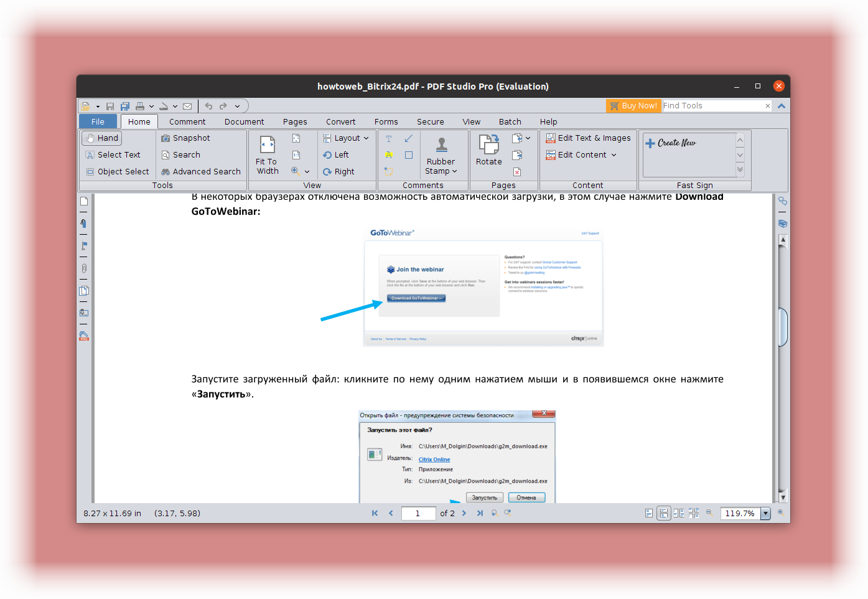
Task: Customize quick access toolbar dropdown
Action: 237,106
